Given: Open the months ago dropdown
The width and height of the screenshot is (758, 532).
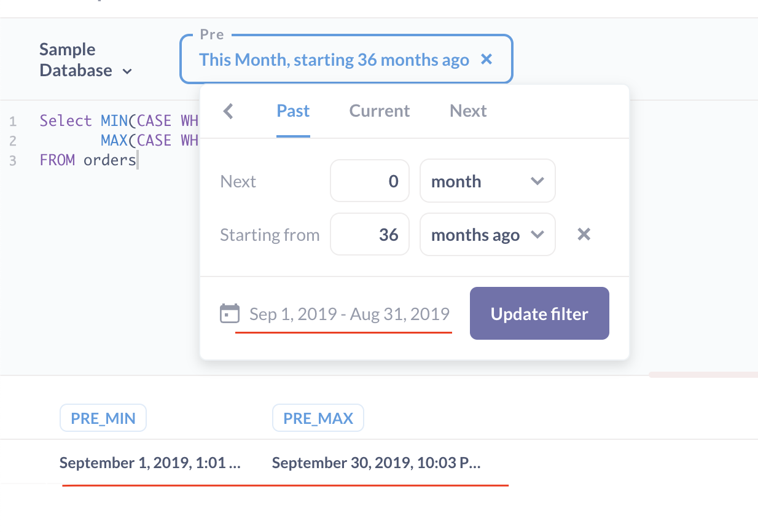Looking at the screenshot, I should click(487, 234).
